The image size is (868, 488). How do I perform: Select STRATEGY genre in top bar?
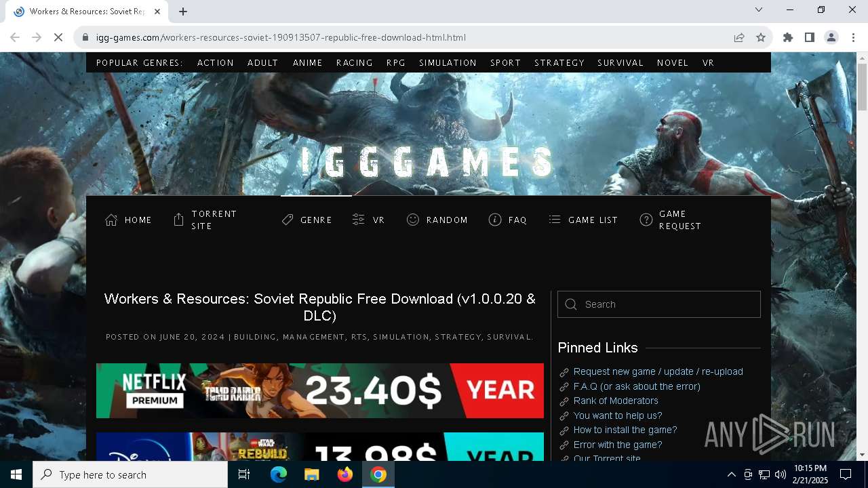[559, 62]
